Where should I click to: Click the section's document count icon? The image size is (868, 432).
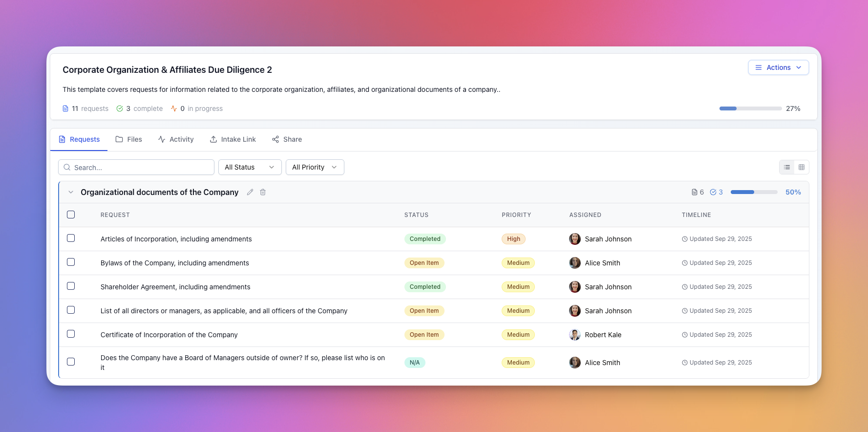(x=695, y=192)
